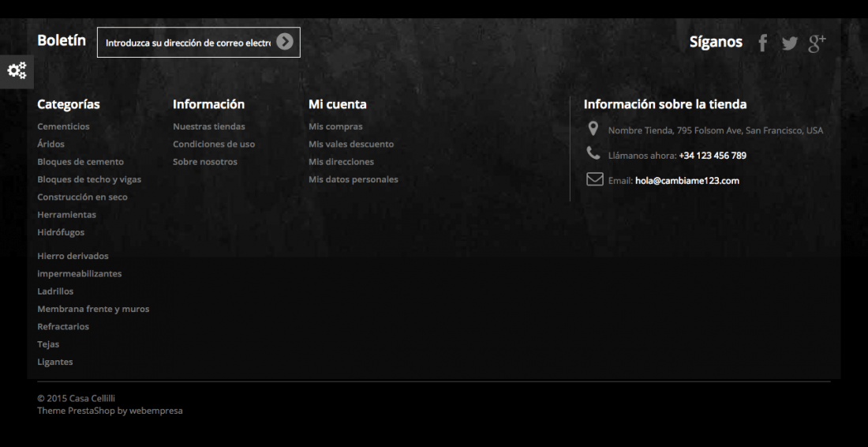
Task: Click the Casa Cellilli copyright text
Action: (x=76, y=398)
